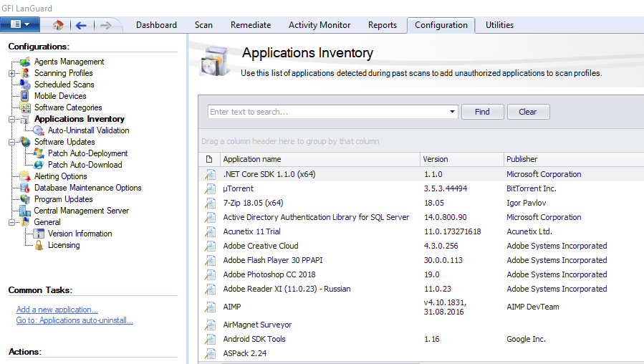
Task: Click the Version Information icon
Action: [x=39, y=234]
